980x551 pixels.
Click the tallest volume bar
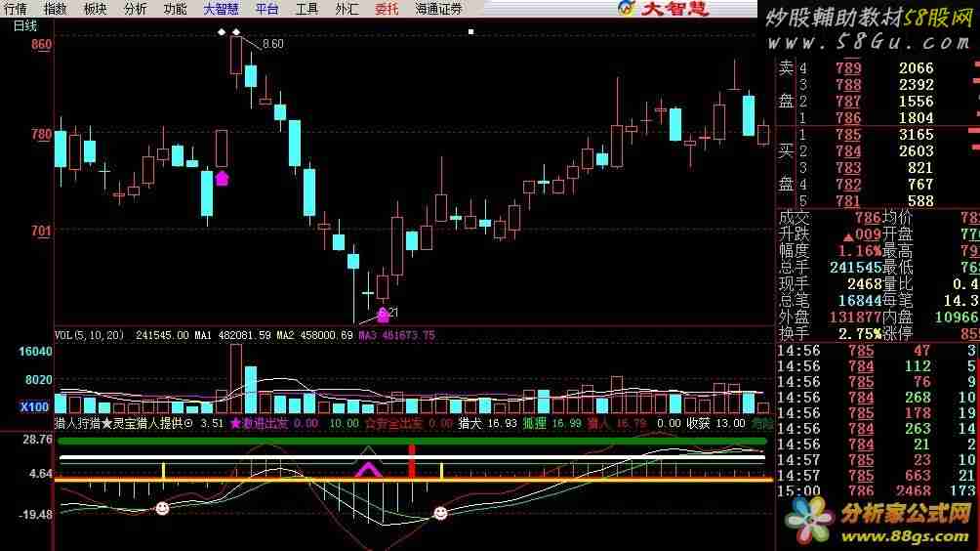pos(235,379)
